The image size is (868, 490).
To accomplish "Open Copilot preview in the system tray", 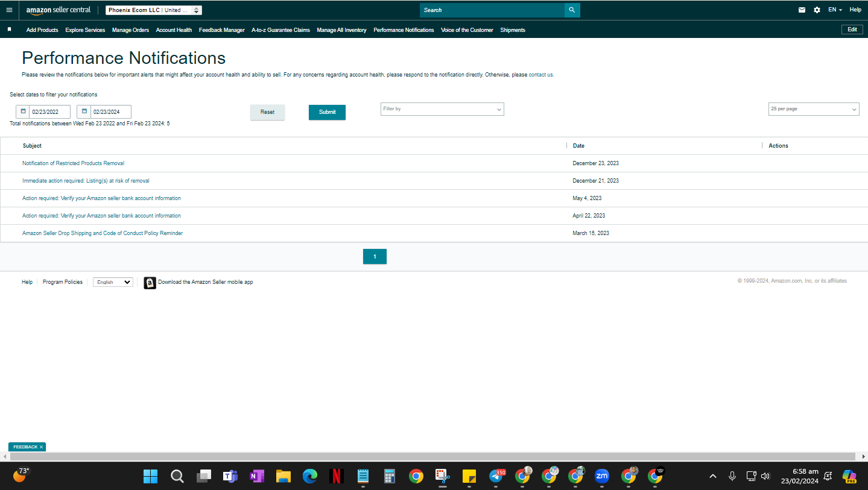I will coord(849,476).
